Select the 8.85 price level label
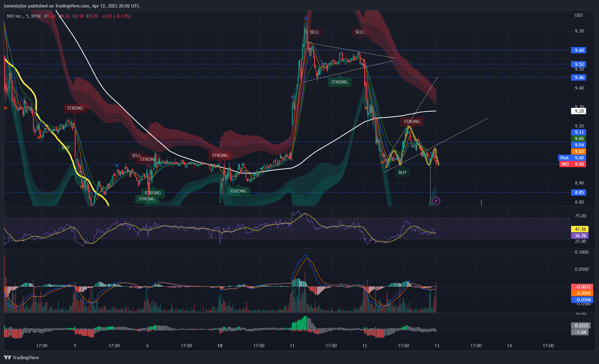 (579, 192)
